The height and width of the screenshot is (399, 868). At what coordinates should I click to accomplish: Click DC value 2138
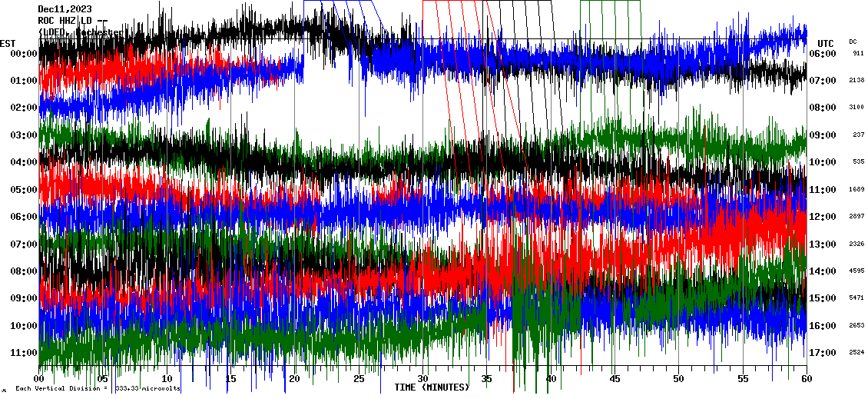[x=857, y=81]
